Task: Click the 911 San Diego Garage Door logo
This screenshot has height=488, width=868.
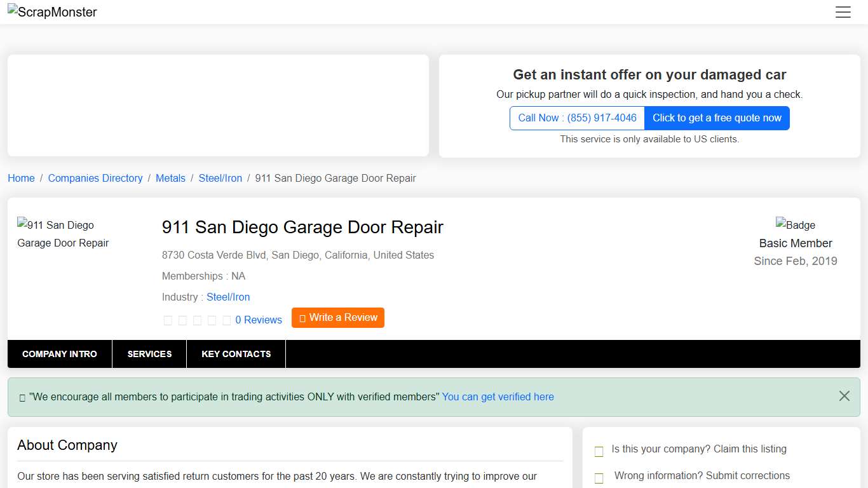Action: click(x=62, y=234)
